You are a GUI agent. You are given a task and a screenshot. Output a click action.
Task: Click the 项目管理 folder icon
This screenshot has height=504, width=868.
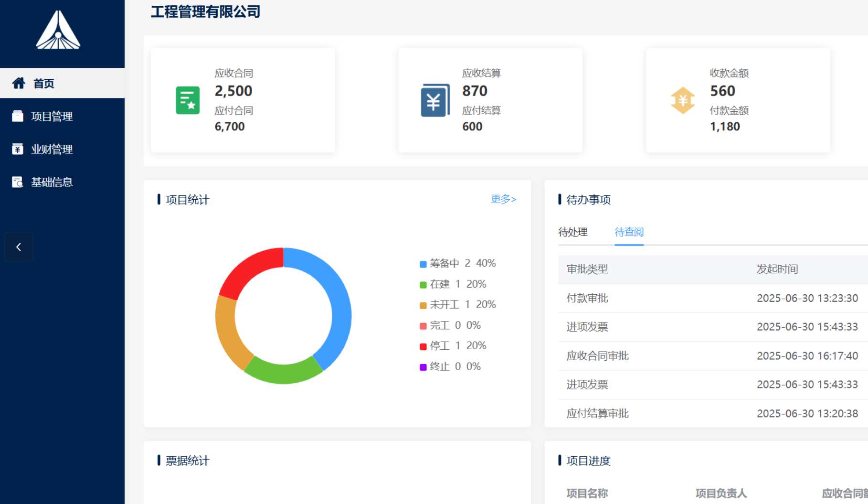18,116
